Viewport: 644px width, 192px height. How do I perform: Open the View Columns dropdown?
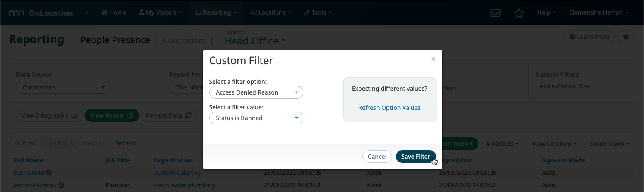click(554, 144)
